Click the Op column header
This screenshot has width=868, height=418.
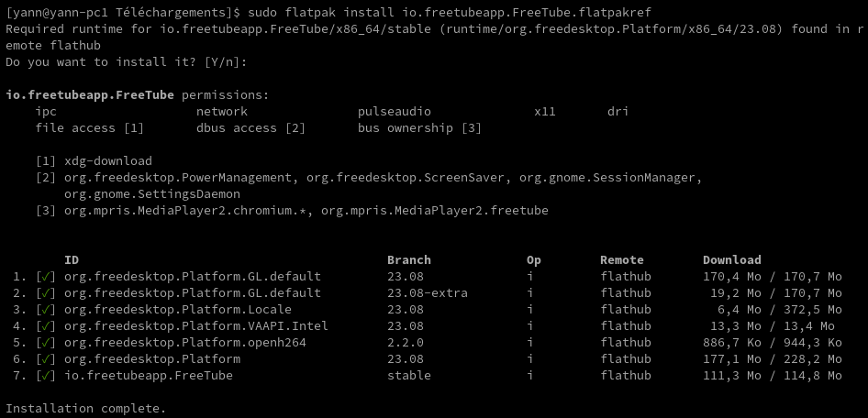point(534,260)
